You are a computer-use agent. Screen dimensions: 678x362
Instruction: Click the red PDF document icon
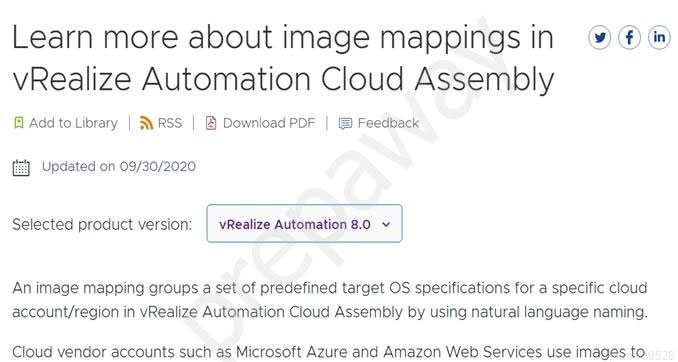(211, 123)
